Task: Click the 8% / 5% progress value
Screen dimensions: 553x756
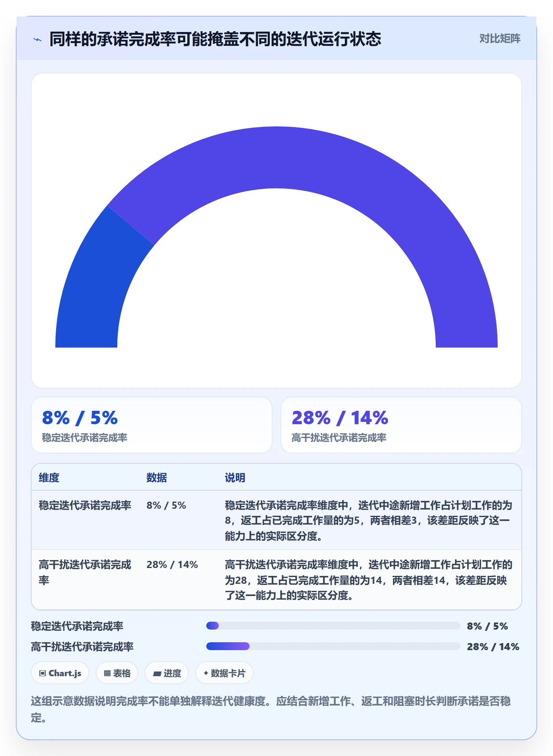Action: (487, 626)
